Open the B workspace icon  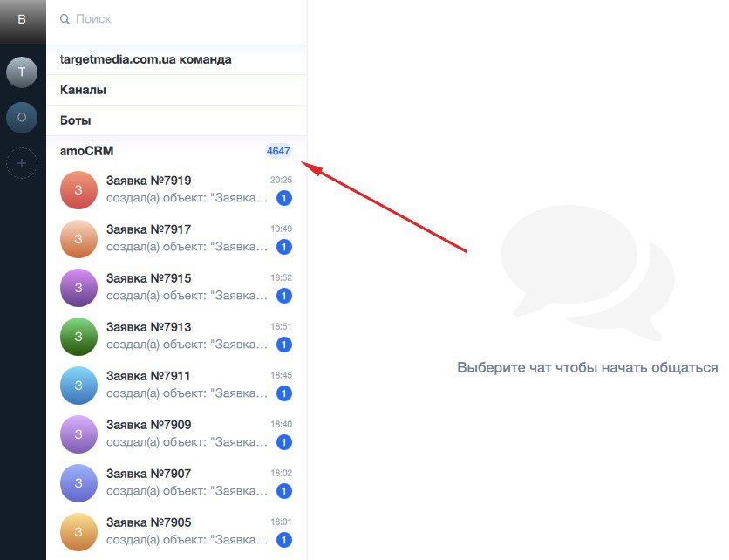click(23, 20)
